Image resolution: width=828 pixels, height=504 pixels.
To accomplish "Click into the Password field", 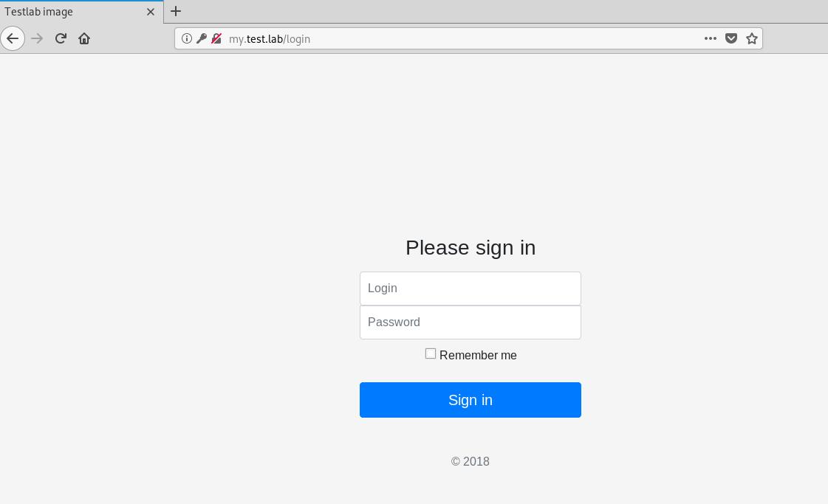I will point(471,322).
